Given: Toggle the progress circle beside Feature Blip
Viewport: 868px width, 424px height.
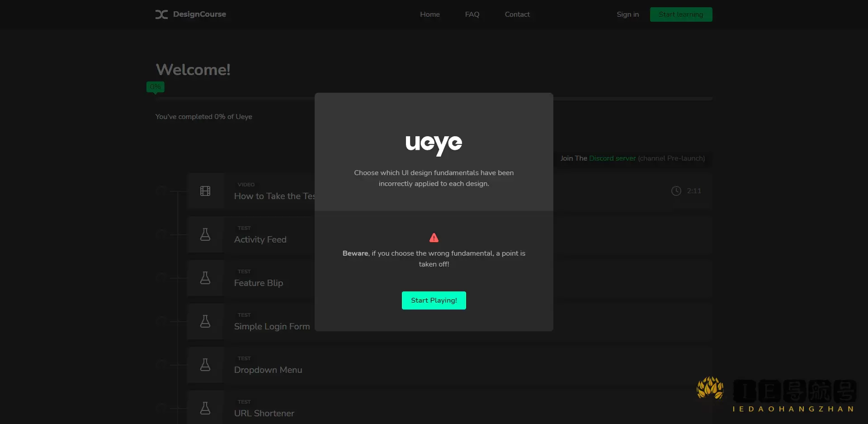Looking at the screenshot, I should point(161,278).
